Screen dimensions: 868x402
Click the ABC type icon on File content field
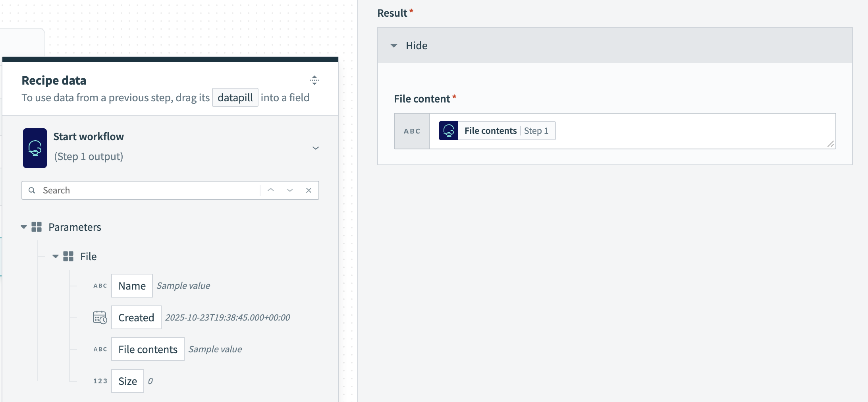click(x=411, y=131)
